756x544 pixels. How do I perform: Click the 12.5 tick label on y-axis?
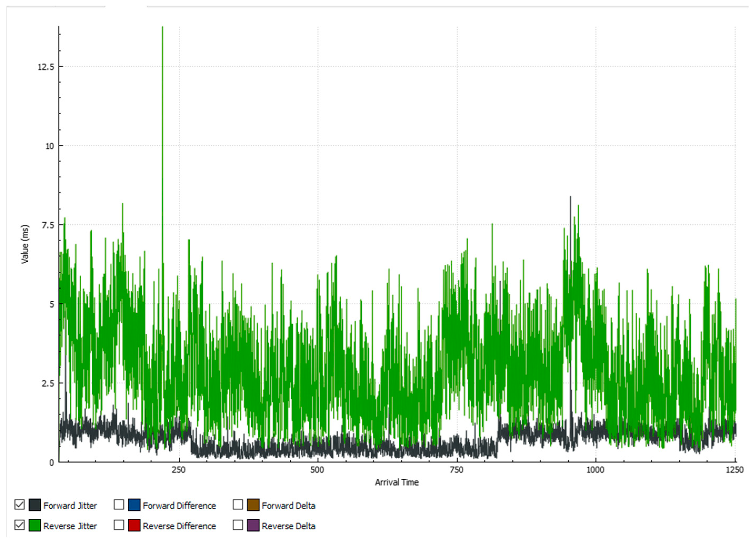click(x=46, y=67)
